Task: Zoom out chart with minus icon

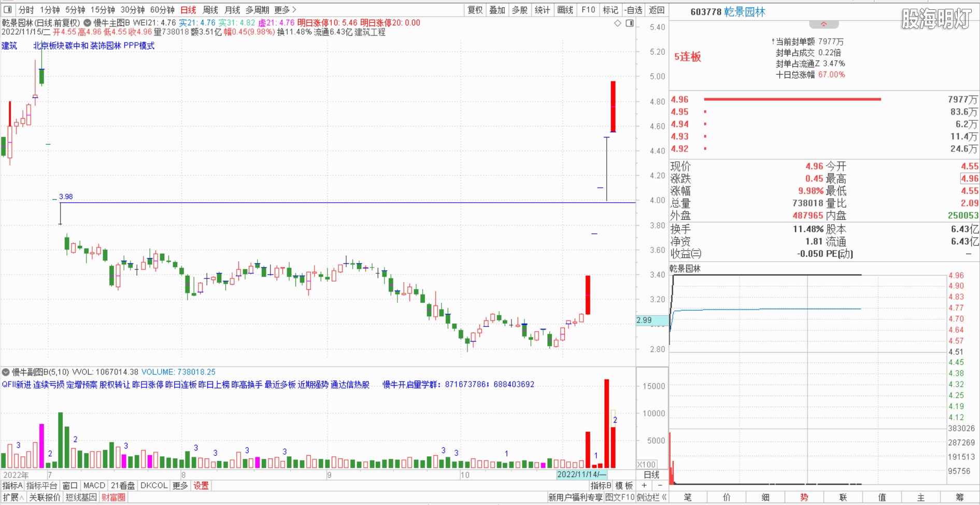Action: pyautogui.click(x=660, y=485)
